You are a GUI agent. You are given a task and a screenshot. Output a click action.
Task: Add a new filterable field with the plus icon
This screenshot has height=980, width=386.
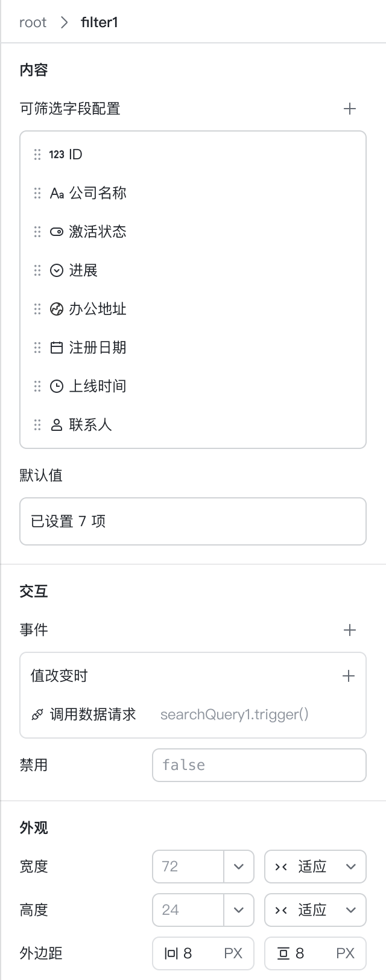pos(350,109)
